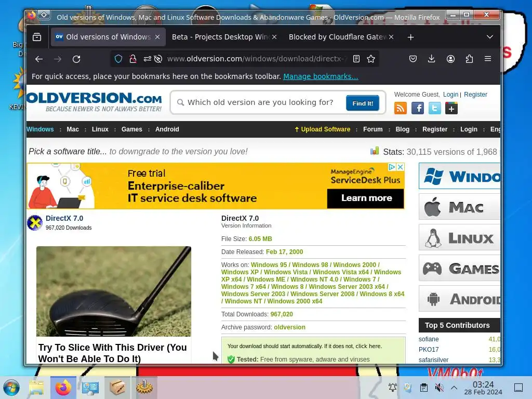This screenshot has width=532, height=399.
Task: Open the Games navigation menu item
Action: pos(131,129)
